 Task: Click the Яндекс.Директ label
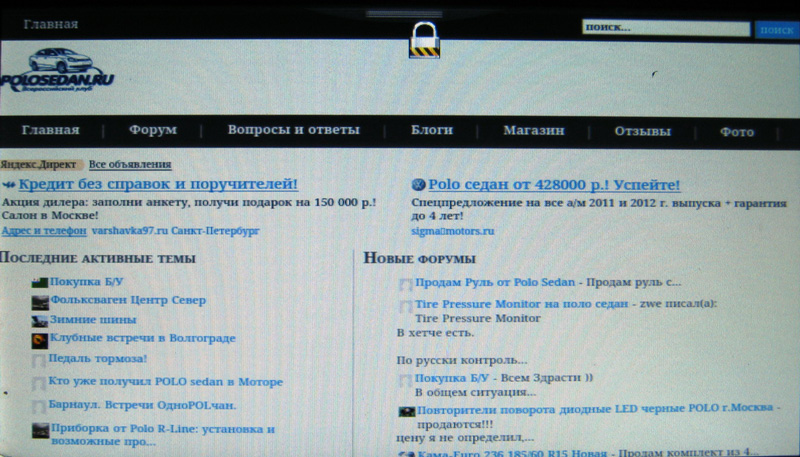click(x=38, y=165)
